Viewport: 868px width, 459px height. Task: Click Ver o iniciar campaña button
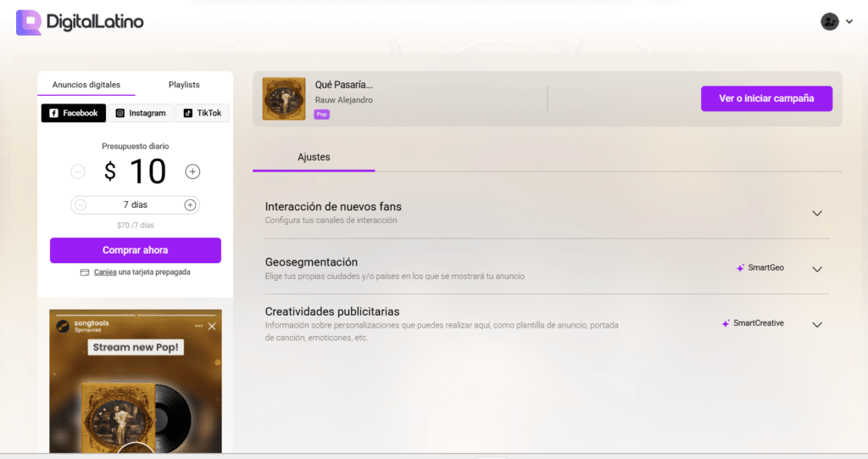pos(766,98)
